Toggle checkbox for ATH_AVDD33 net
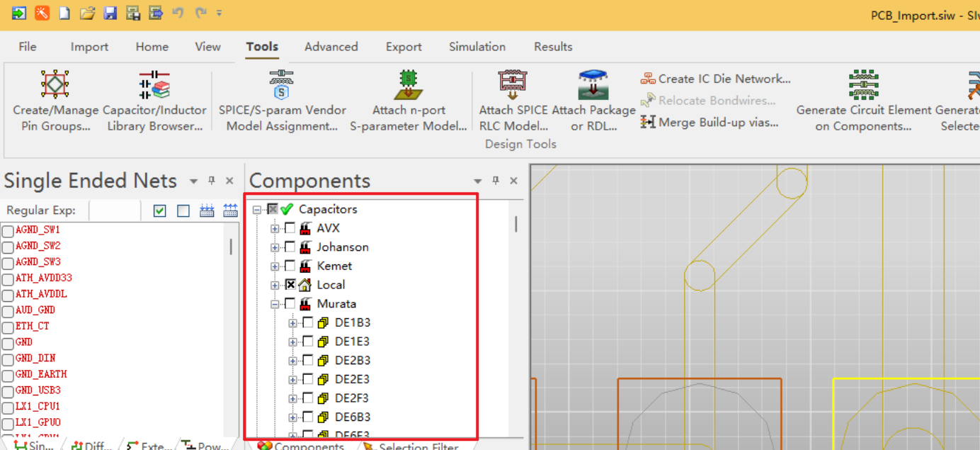The height and width of the screenshot is (450, 980). click(x=8, y=279)
